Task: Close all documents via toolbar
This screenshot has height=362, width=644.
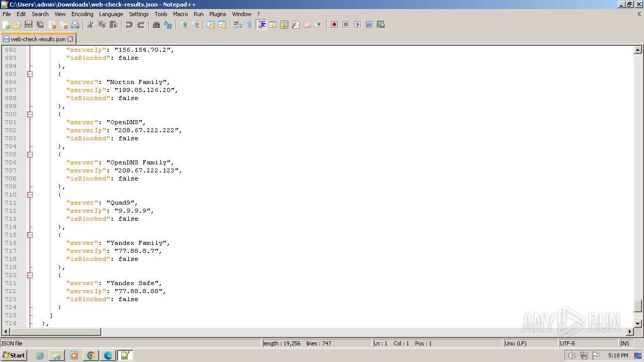Action: [x=63, y=25]
